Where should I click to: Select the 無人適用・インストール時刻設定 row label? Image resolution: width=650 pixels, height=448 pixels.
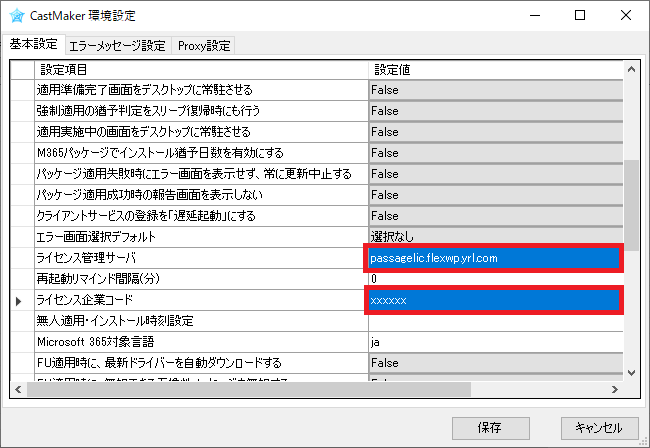point(201,321)
